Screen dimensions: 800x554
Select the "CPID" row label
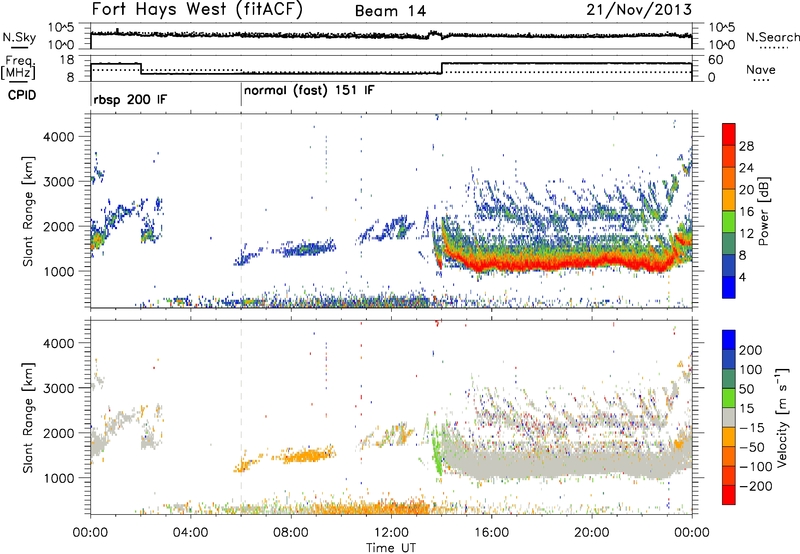click(x=22, y=95)
